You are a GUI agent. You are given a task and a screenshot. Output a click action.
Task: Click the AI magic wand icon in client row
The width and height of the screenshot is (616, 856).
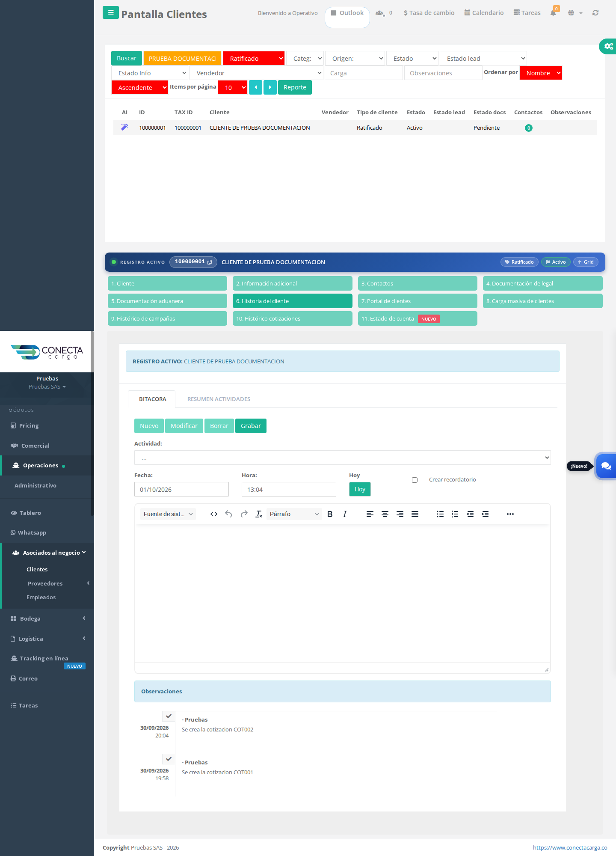[x=124, y=127]
